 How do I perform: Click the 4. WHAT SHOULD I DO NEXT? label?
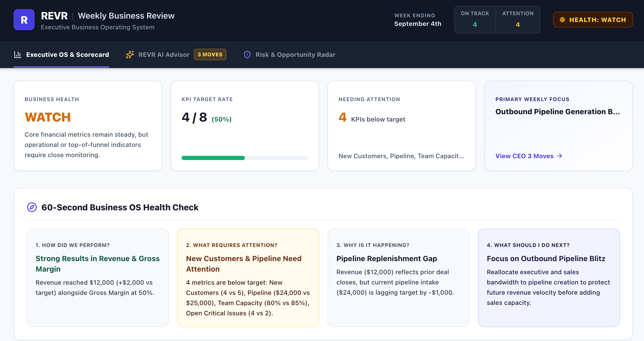tap(528, 245)
